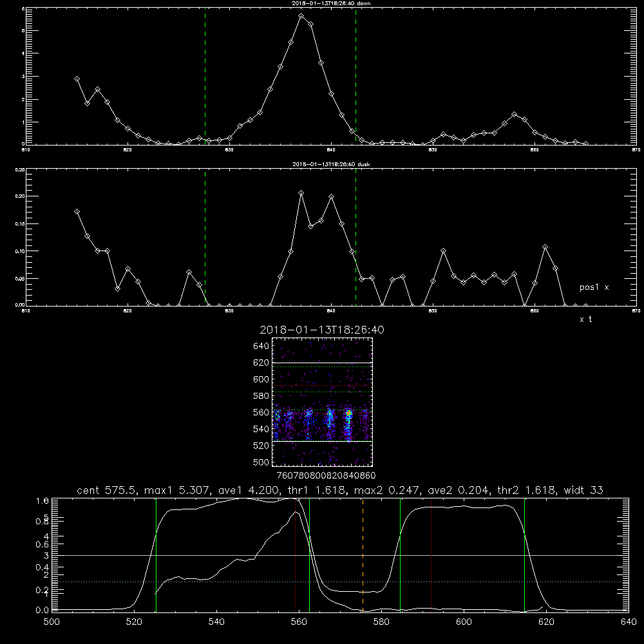This screenshot has width=644, height=644.
Task: Click the white horizontal threshold line in bottom plot
Action: point(340,555)
